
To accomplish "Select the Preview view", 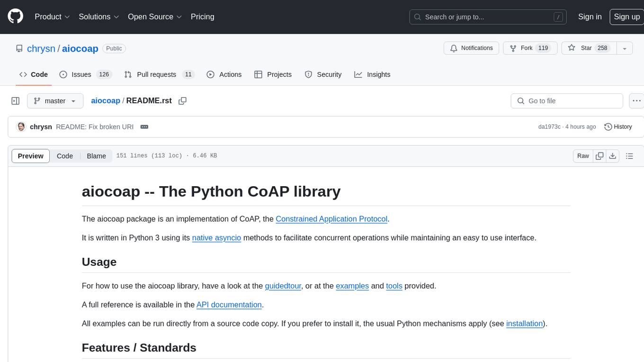I will pos(31,156).
